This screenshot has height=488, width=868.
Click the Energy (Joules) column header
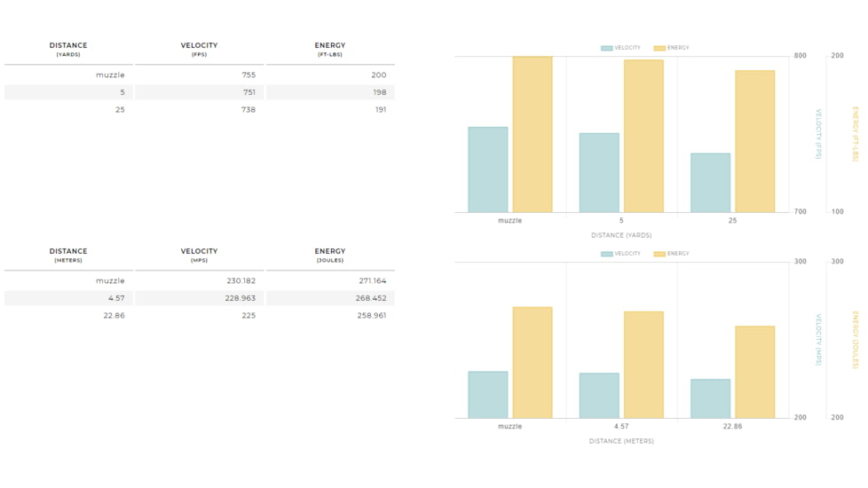[x=329, y=255]
